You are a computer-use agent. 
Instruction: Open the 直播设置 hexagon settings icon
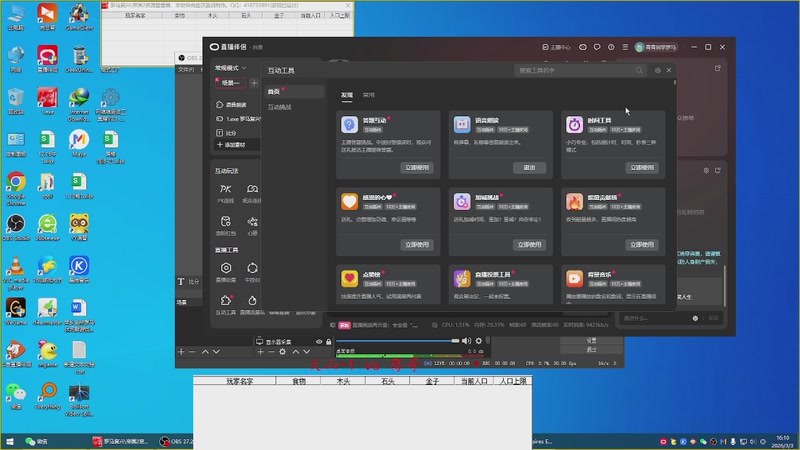coord(226,268)
